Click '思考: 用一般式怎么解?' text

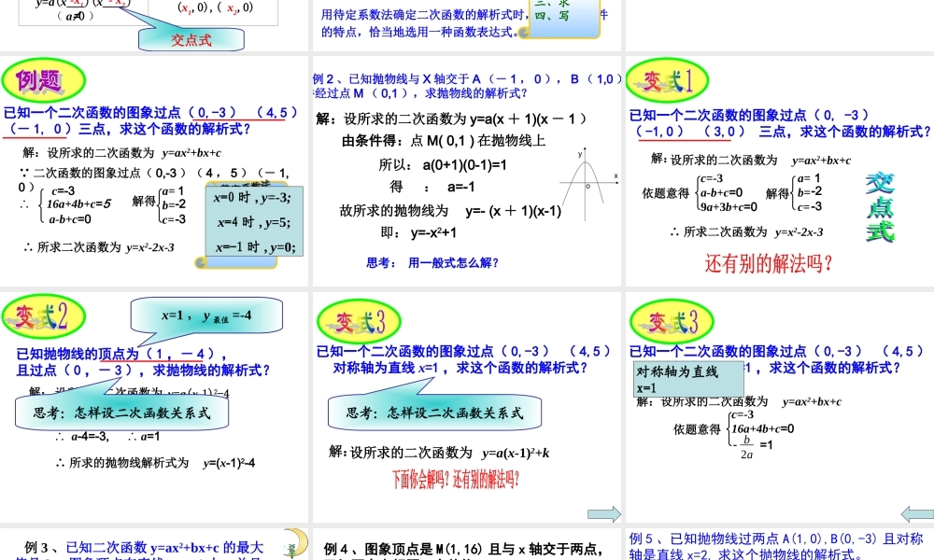point(432,262)
